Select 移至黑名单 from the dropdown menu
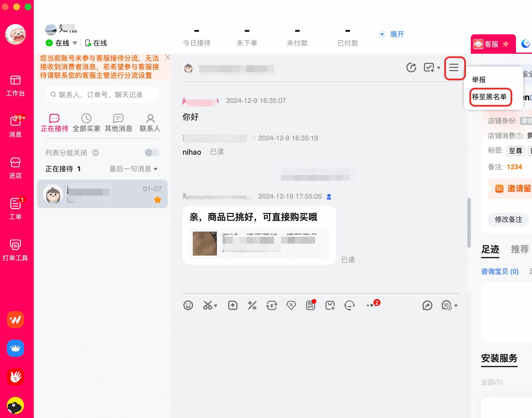 click(489, 97)
